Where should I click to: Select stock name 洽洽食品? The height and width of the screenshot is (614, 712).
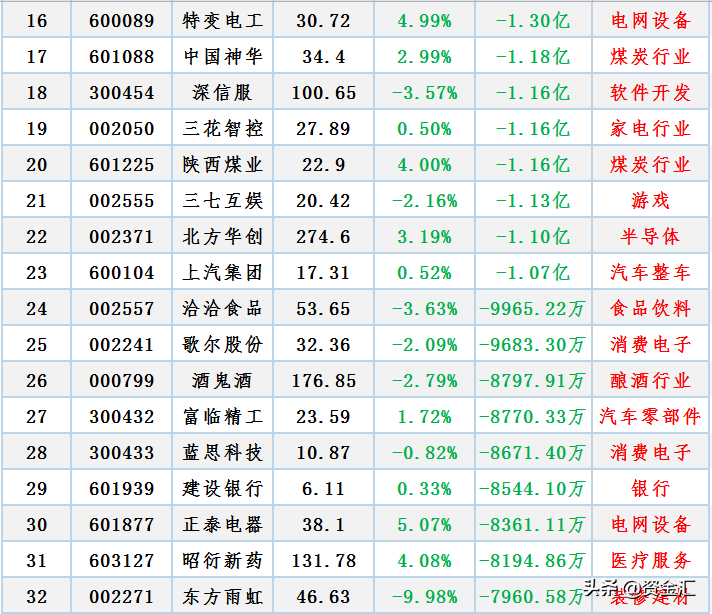(222, 309)
